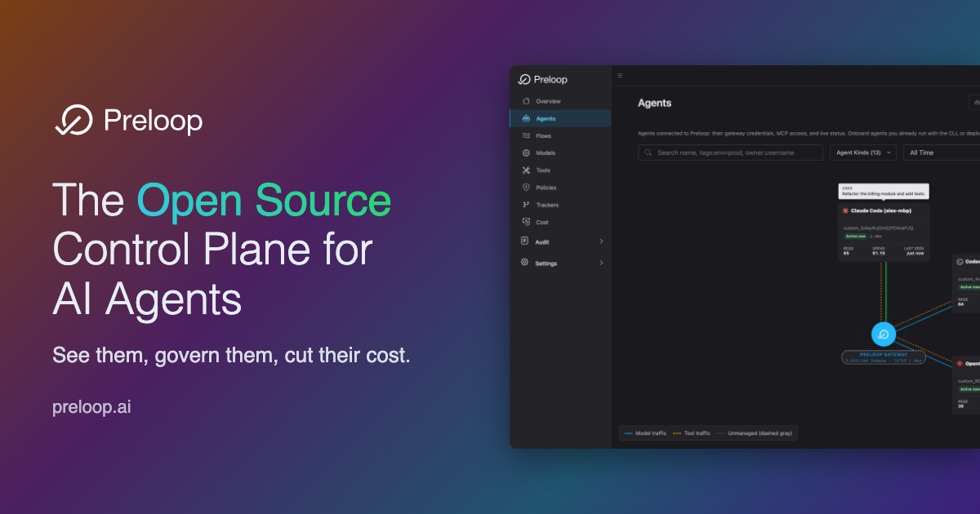Click the Active now badge on Claude Code card
Image resolution: width=980 pixels, height=514 pixels.
pyautogui.click(x=854, y=236)
